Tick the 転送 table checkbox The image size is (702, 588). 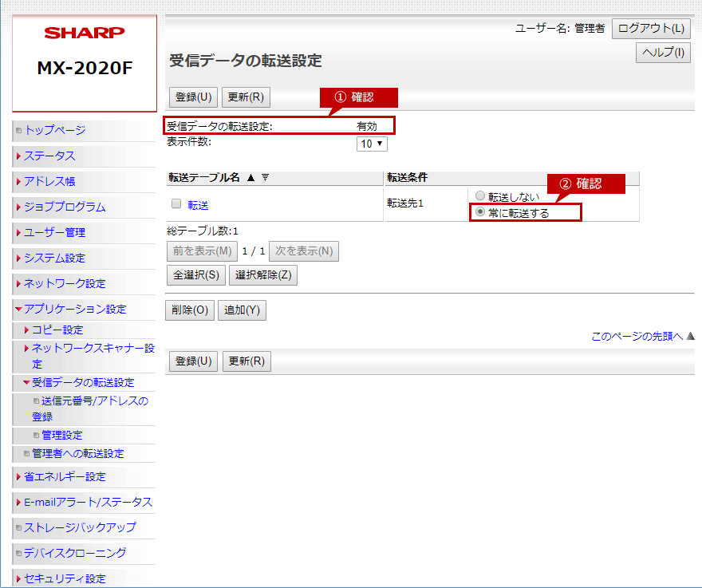tap(176, 204)
